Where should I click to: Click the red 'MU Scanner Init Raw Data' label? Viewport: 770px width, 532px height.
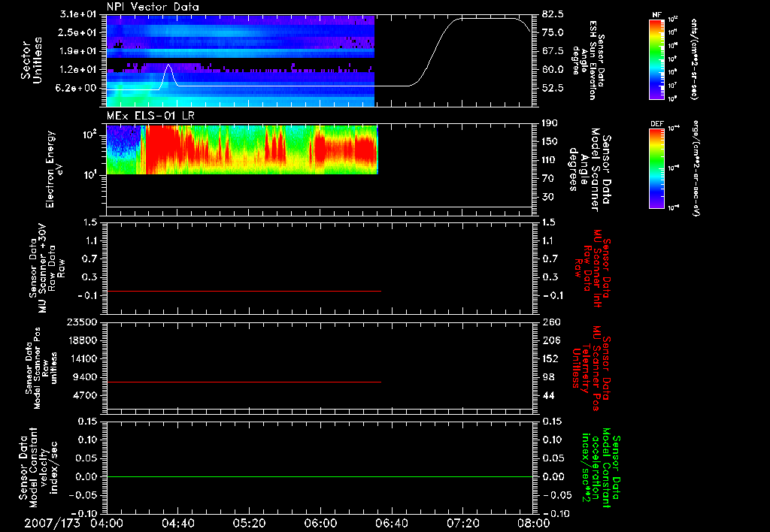[x=593, y=268]
